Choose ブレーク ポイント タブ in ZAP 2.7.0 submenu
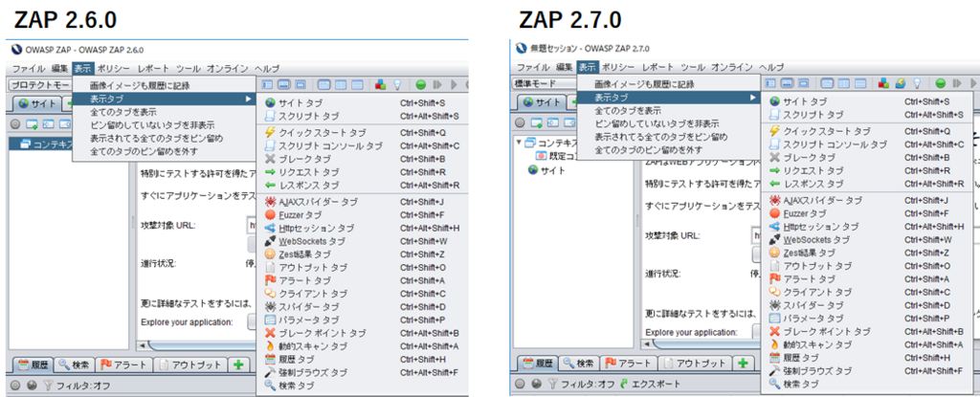Screen dimensions: 980x397 [867, 331]
